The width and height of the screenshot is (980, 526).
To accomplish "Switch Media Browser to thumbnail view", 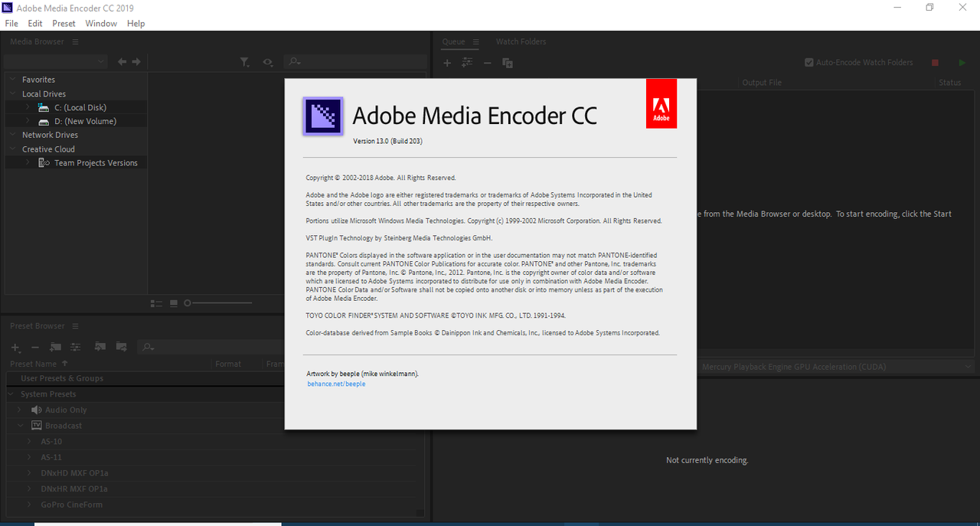I will click(174, 303).
